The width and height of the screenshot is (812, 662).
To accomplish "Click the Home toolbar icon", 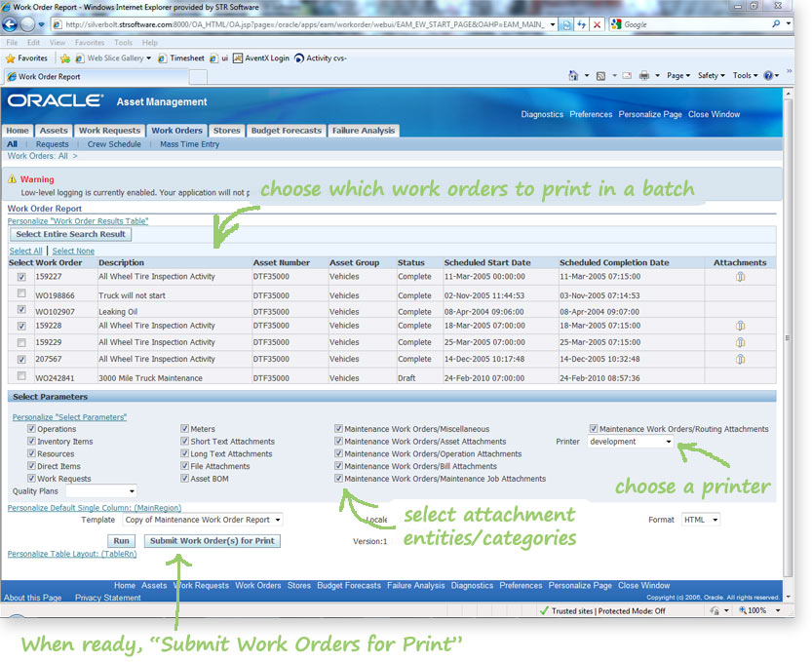I will [573, 76].
